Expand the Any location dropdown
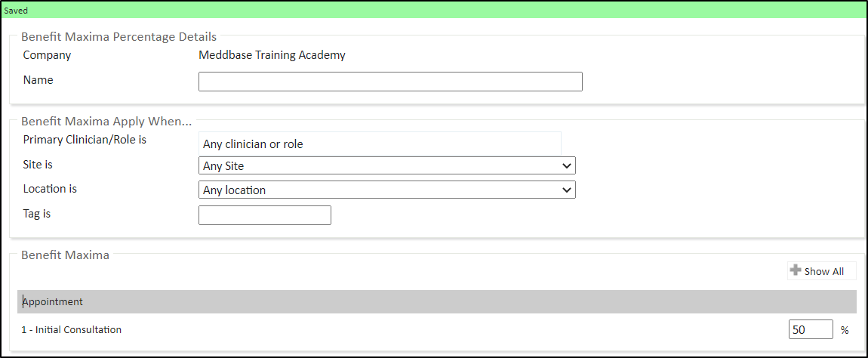 386,190
